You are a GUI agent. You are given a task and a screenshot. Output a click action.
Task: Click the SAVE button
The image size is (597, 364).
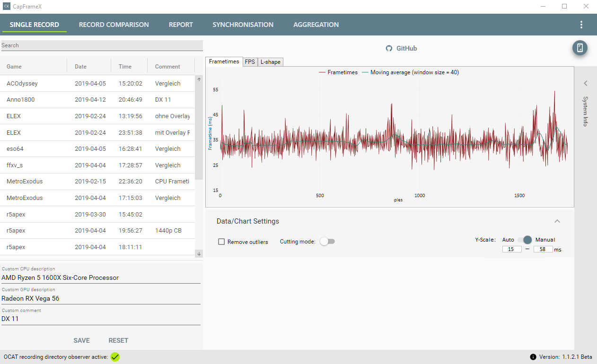[81, 340]
